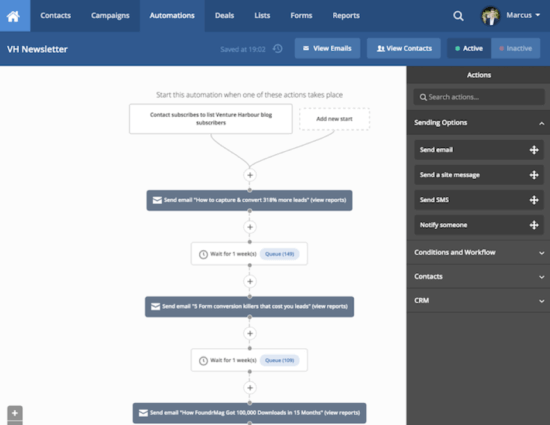The image size is (550, 425).
Task: Click the move icon beside Send a site message
Action: 534,175
